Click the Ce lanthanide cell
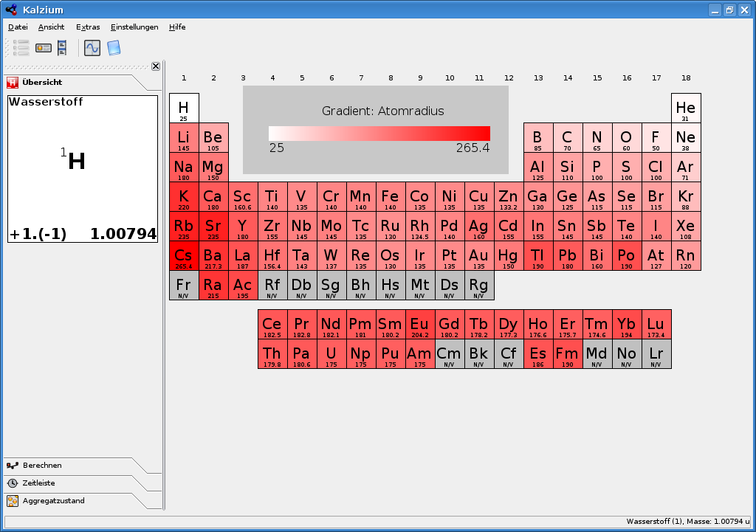This screenshot has width=756, height=532. click(x=272, y=325)
